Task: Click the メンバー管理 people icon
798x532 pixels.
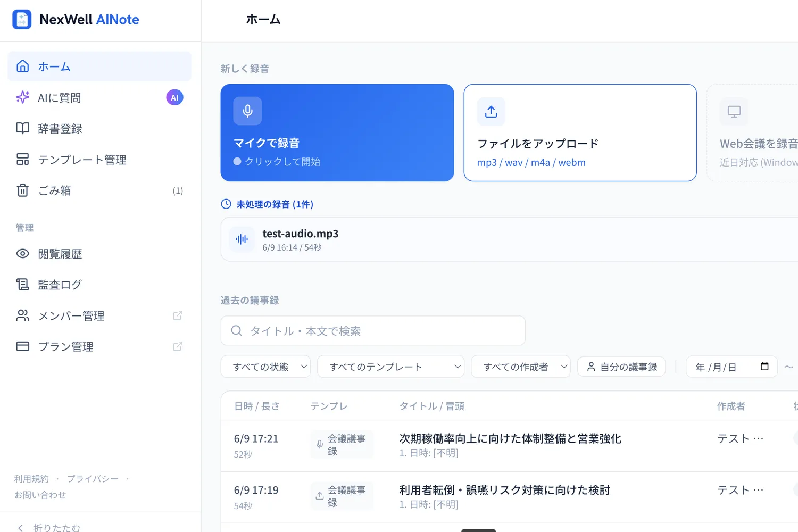Action: tap(22, 315)
